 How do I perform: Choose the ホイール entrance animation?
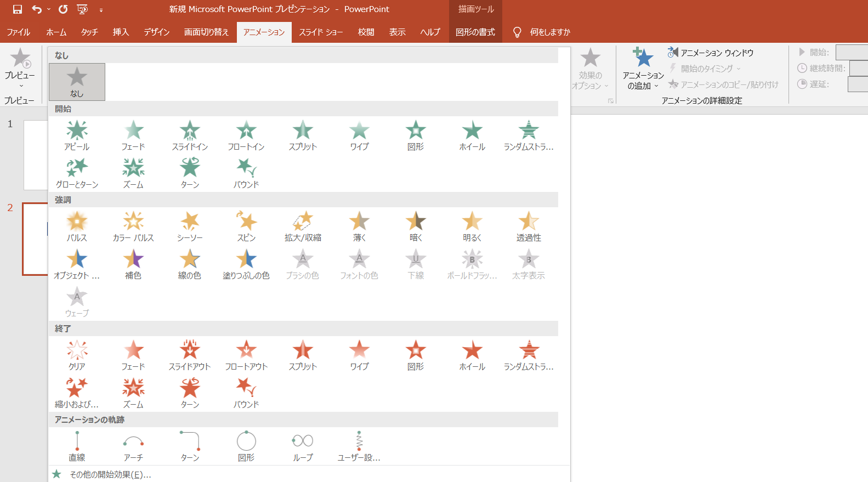[472, 135]
